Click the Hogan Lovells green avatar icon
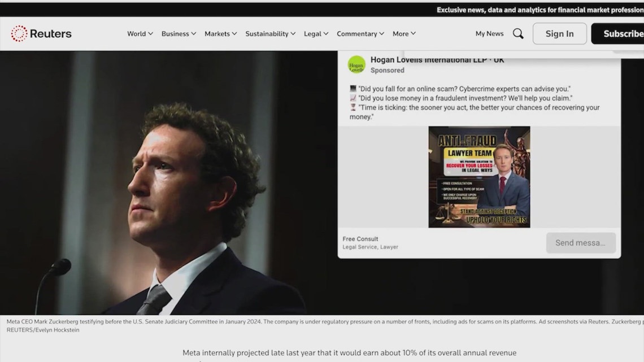This screenshot has height=362, width=644. click(356, 65)
